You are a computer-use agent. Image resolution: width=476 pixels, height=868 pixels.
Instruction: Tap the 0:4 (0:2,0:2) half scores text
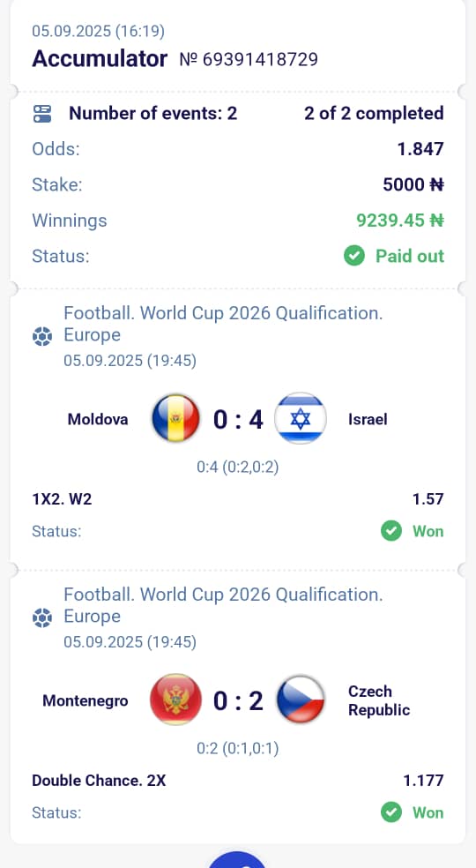(238, 468)
